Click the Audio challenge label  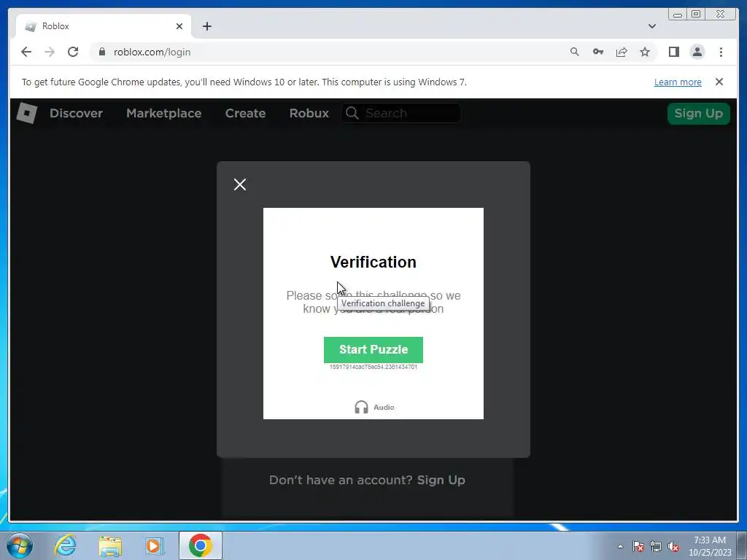coord(384,407)
